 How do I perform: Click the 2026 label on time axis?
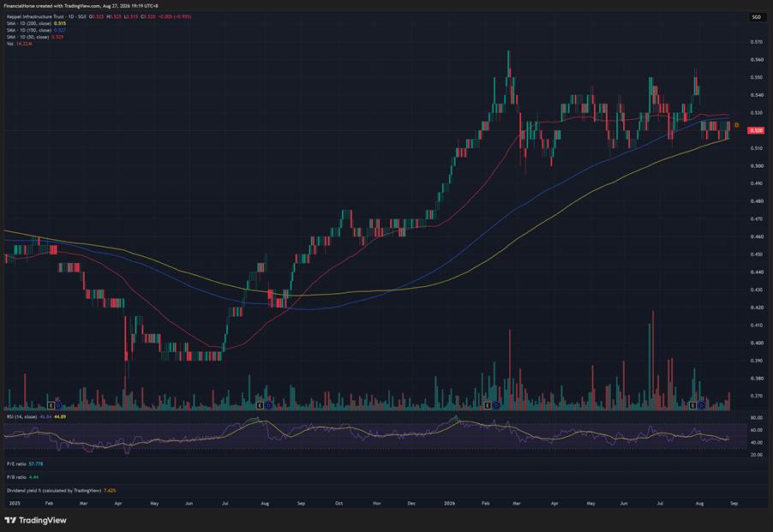(449, 504)
